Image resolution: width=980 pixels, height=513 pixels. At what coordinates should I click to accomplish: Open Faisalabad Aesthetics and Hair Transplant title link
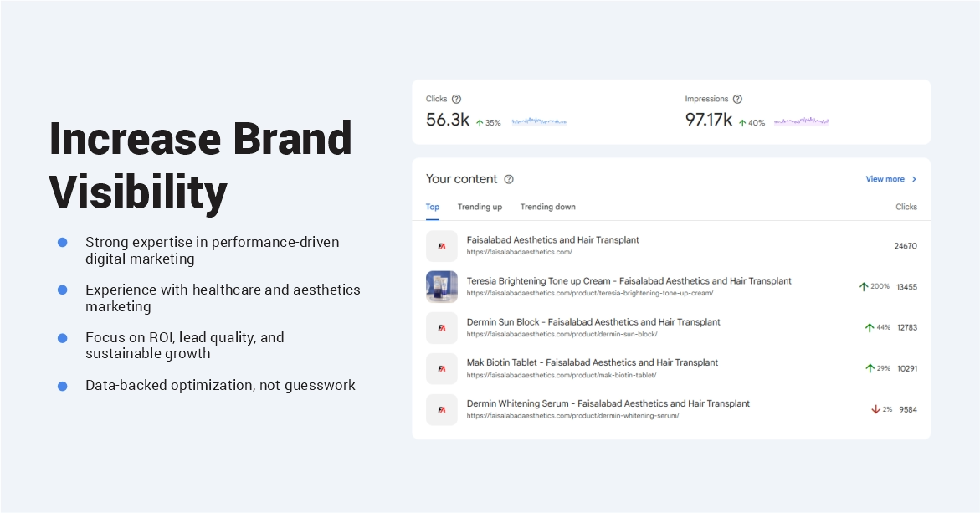552,240
